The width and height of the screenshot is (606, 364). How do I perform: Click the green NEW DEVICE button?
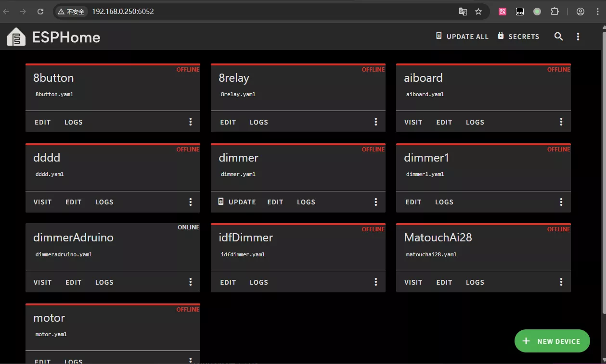(552, 341)
